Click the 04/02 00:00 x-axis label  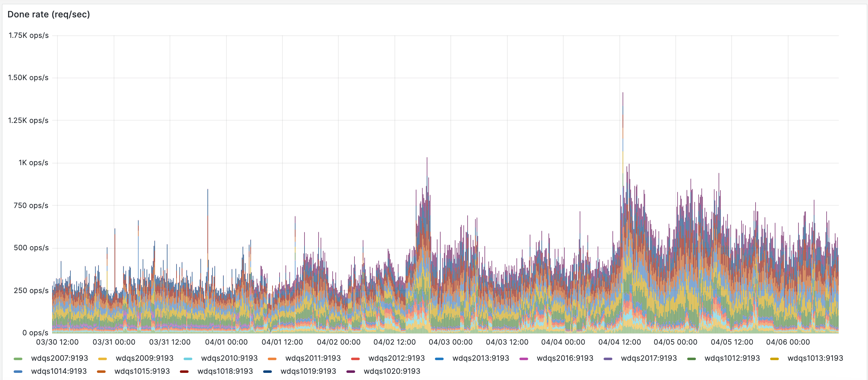(338, 342)
